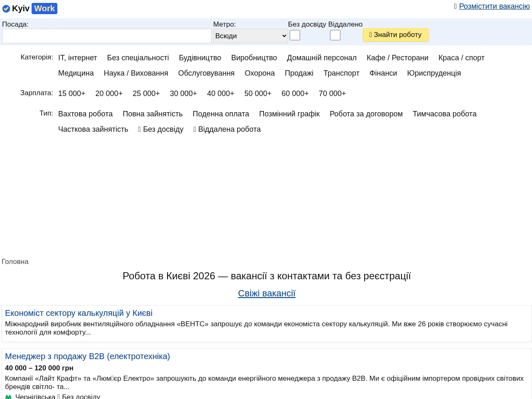Screen dimensions: 532x399
Task: Open the Свіжі вакансії link
Action: (267, 293)
